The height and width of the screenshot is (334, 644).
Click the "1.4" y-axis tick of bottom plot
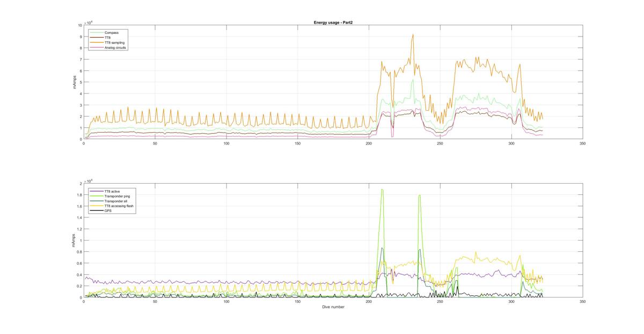(80, 217)
